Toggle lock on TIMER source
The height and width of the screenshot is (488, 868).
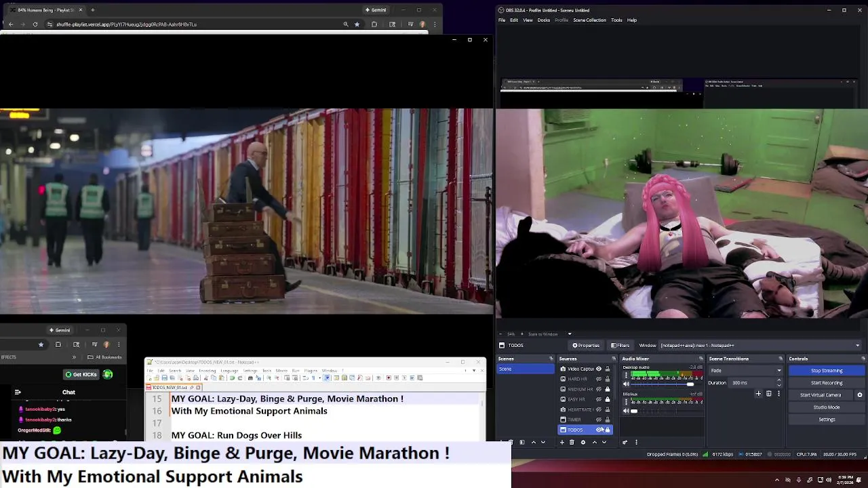click(608, 420)
